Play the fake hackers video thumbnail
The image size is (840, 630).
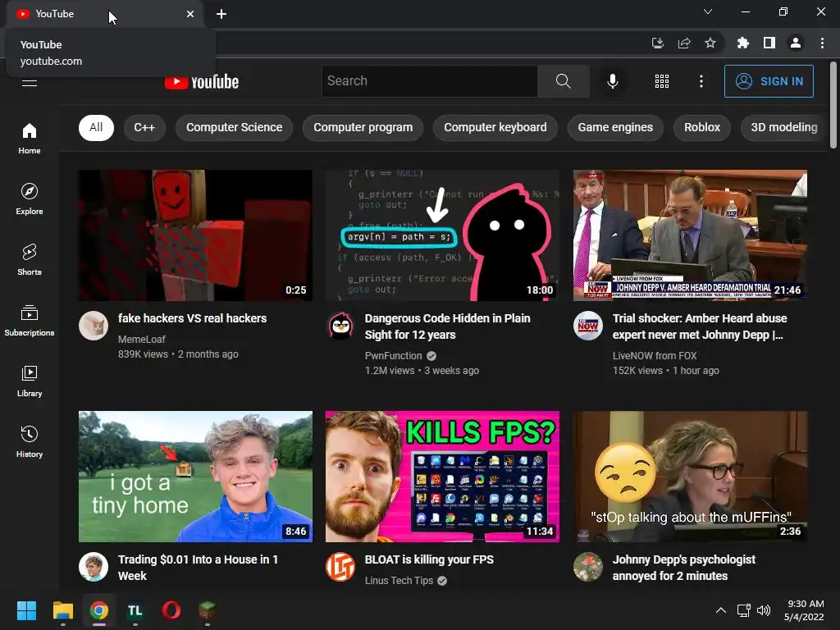coord(195,235)
